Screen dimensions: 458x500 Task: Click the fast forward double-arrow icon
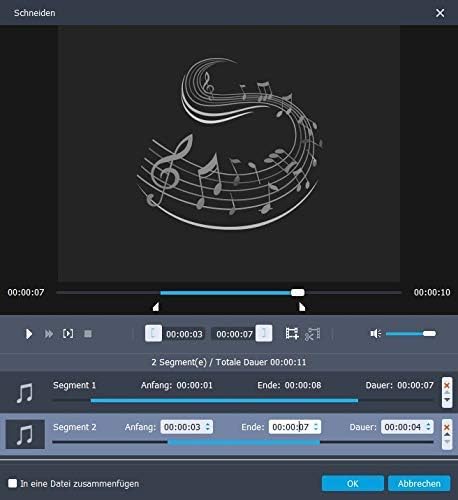tap(49, 334)
